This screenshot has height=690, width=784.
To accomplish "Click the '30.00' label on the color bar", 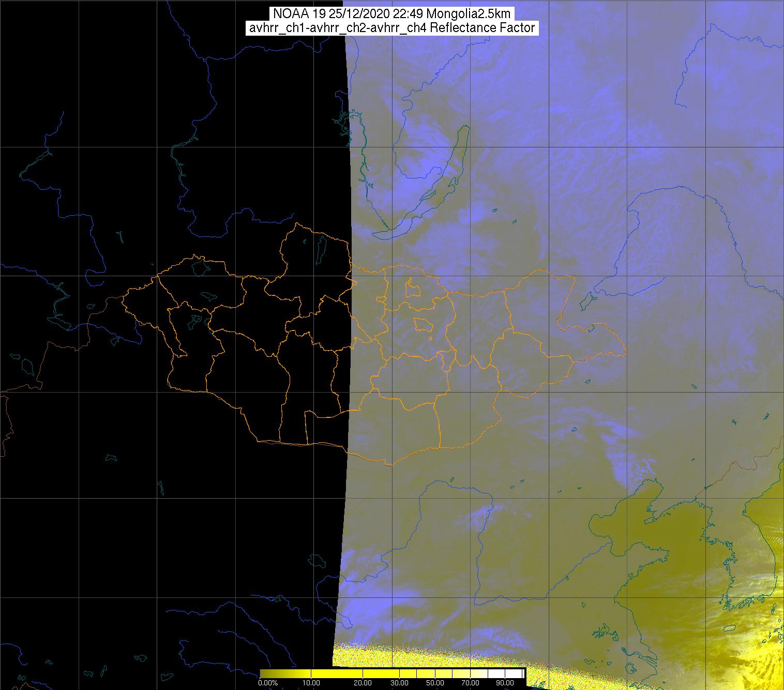I will [400, 683].
